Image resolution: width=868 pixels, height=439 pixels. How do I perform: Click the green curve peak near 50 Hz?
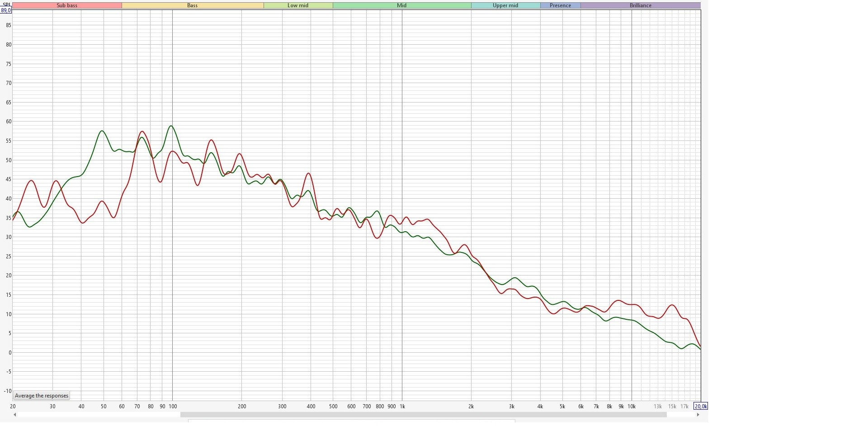(x=102, y=131)
